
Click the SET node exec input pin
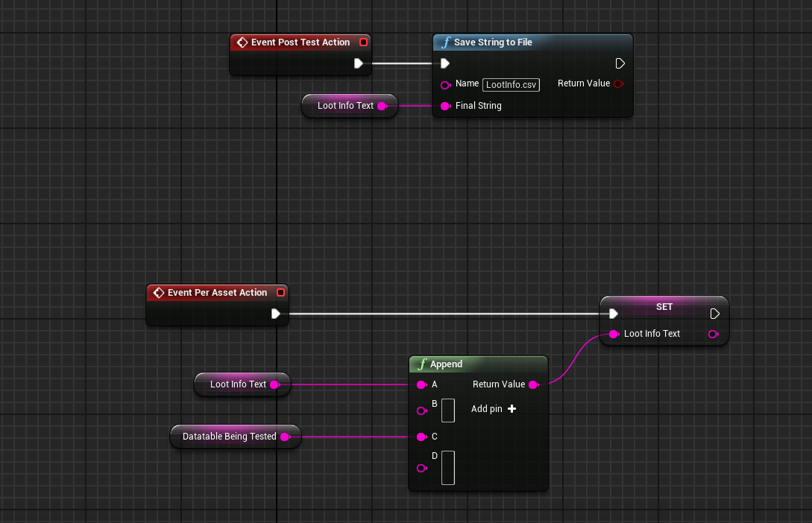click(613, 314)
